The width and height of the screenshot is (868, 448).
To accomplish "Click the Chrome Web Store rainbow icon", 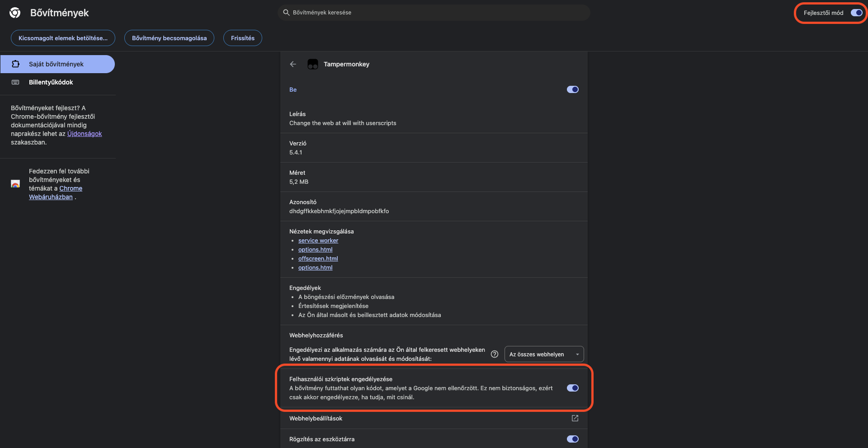I will tap(15, 184).
